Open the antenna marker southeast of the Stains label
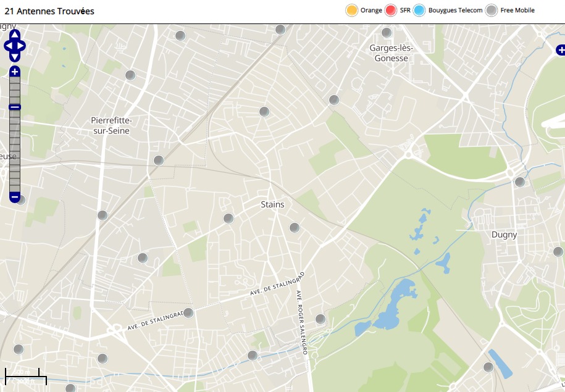The height and width of the screenshot is (392, 565). click(295, 228)
